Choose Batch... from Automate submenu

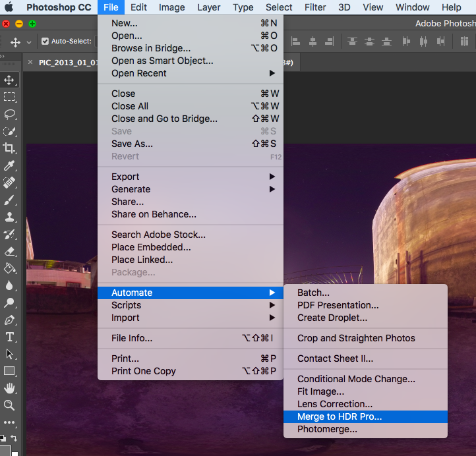365,293
